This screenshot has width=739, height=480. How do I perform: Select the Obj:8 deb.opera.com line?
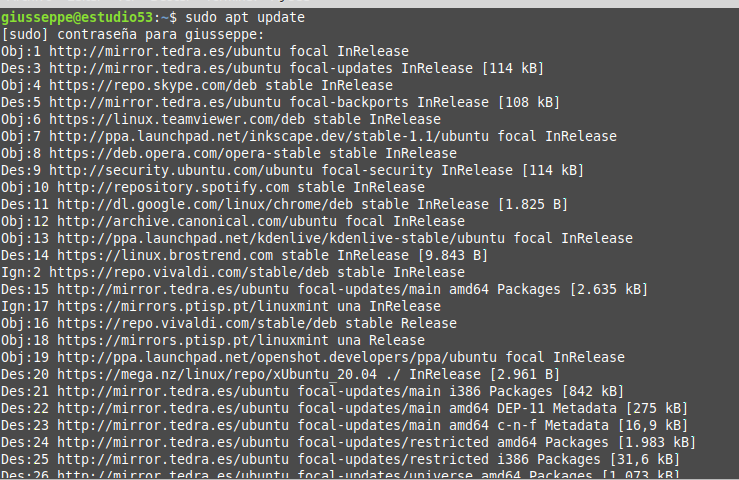tap(229, 153)
